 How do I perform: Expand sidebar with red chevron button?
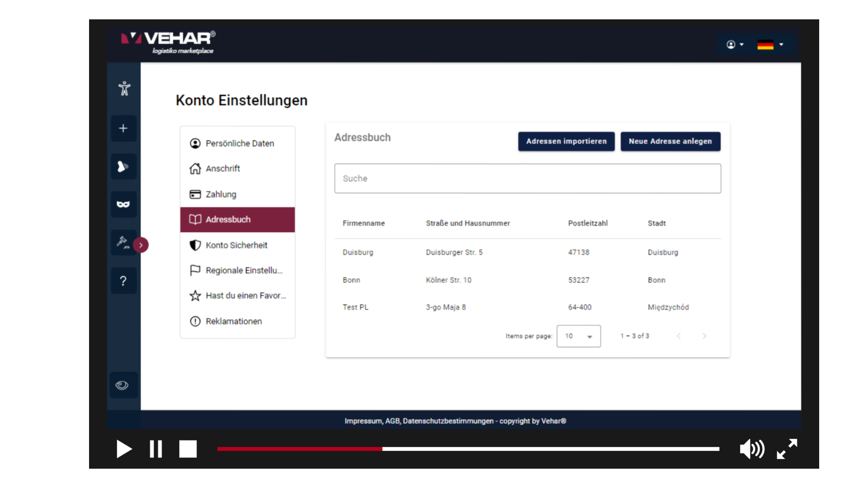pos(141,245)
